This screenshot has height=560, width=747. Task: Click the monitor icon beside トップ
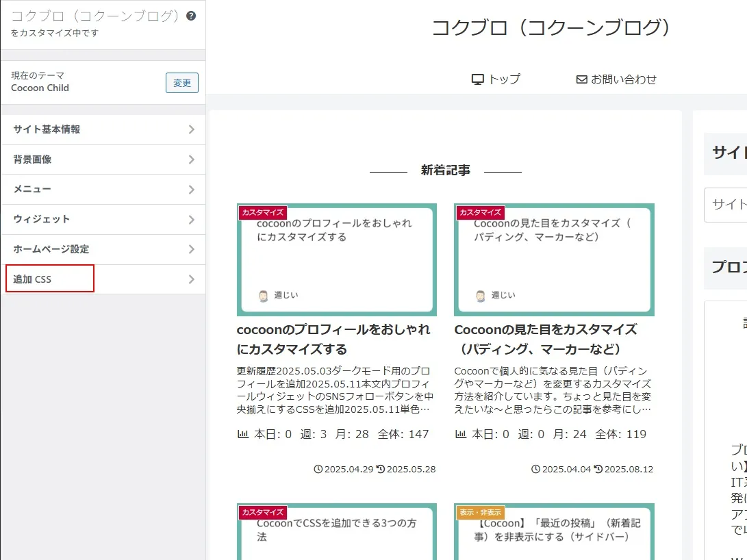[x=478, y=79]
